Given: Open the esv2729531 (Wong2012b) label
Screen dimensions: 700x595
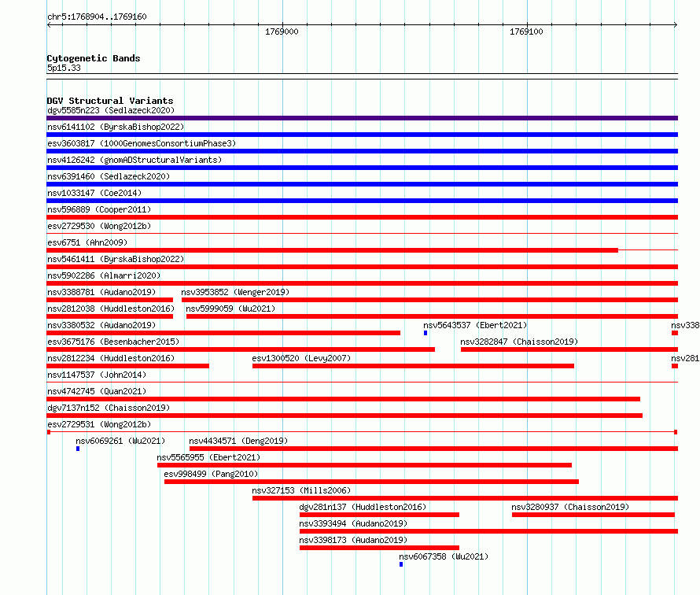Looking at the screenshot, I should [99, 424].
